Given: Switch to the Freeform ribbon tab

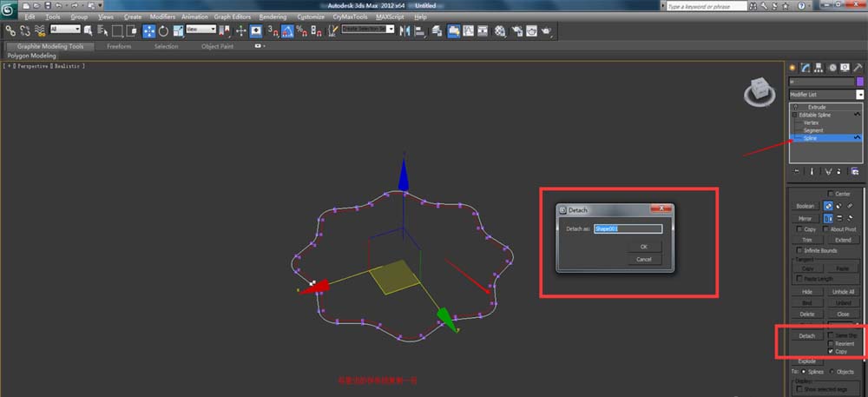Looking at the screenshot, I should [x=119, y=47].
